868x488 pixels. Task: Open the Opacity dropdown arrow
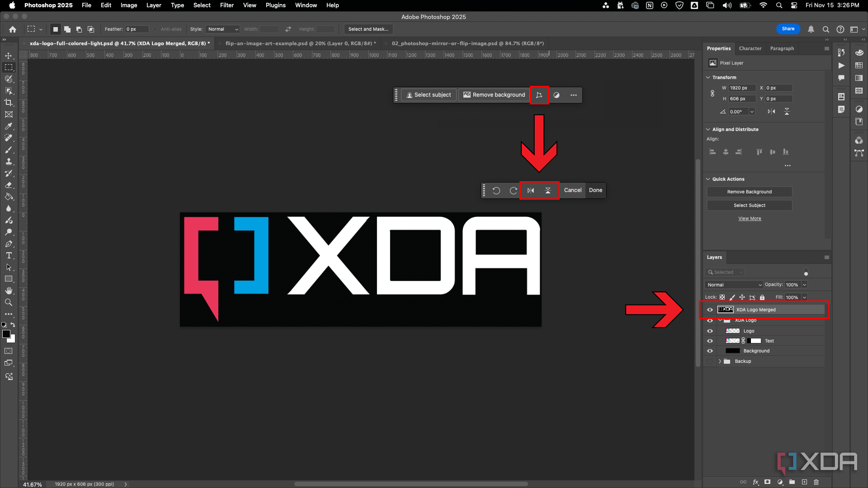coord(805,285)
